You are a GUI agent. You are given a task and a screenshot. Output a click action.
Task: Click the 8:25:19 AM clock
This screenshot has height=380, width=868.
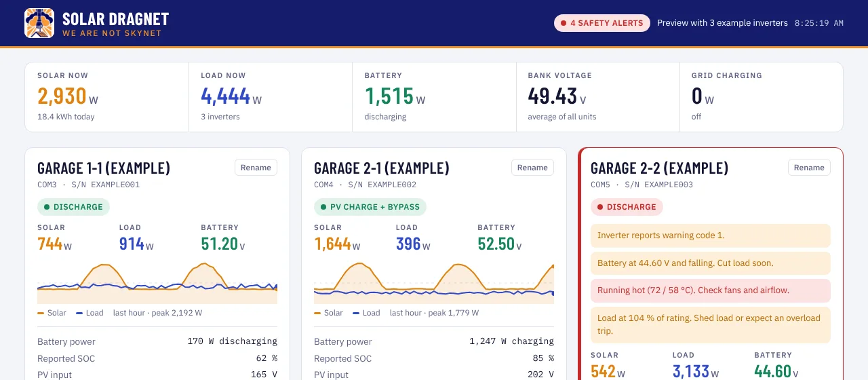(819, 23)
